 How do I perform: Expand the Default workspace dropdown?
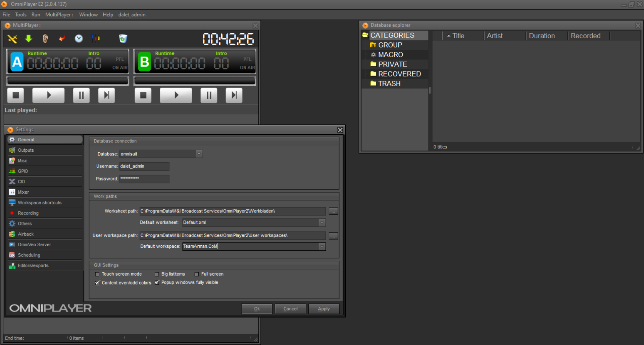[x=322, y=247]
